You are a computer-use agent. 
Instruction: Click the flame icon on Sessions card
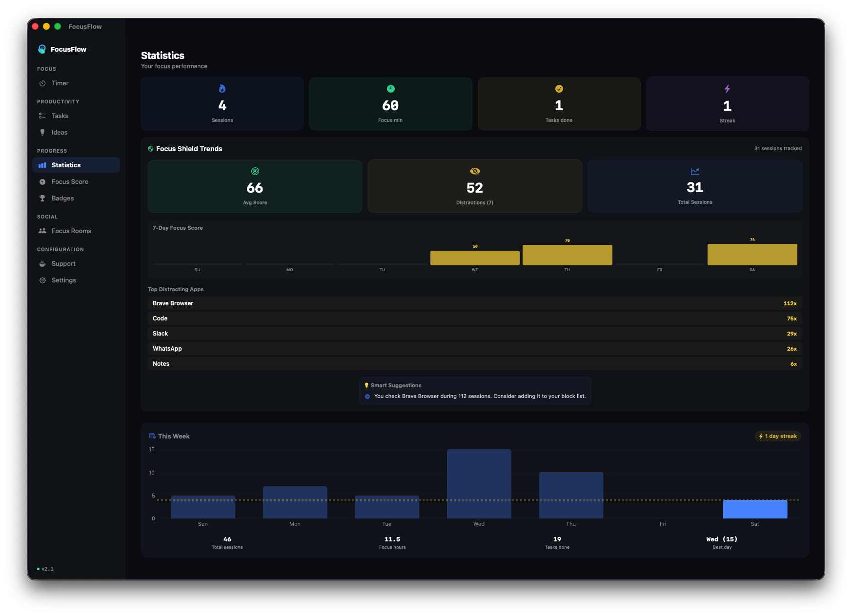point(222,89)
